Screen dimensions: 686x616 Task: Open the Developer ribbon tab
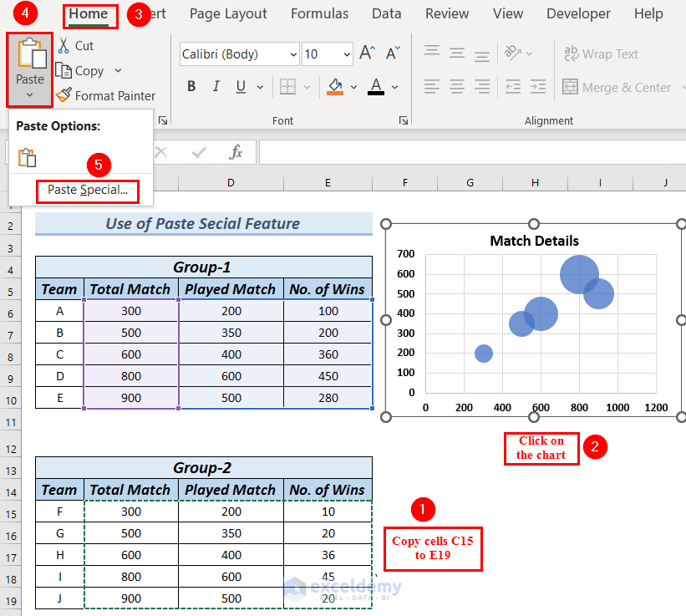pyautogui.click(x=578, y=13)
